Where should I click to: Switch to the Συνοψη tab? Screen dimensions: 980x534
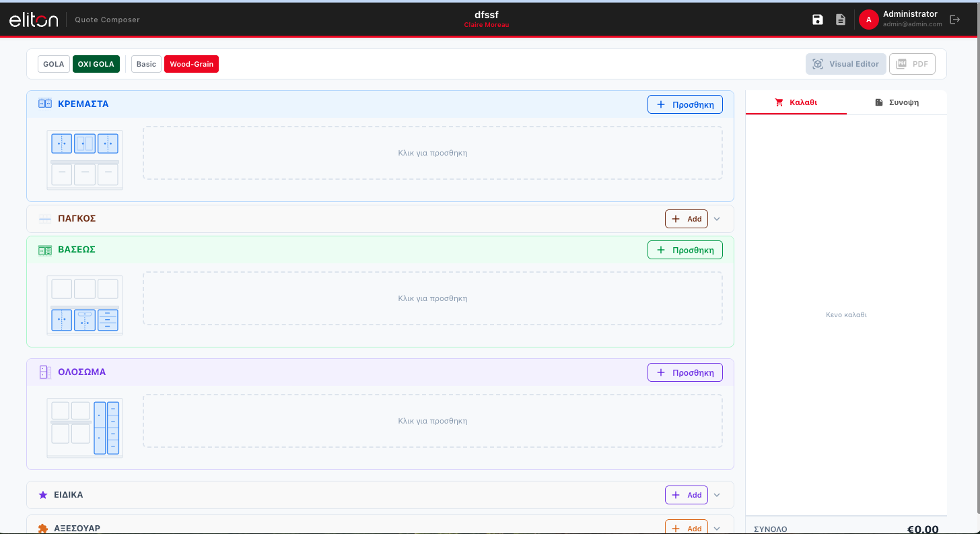897,102
